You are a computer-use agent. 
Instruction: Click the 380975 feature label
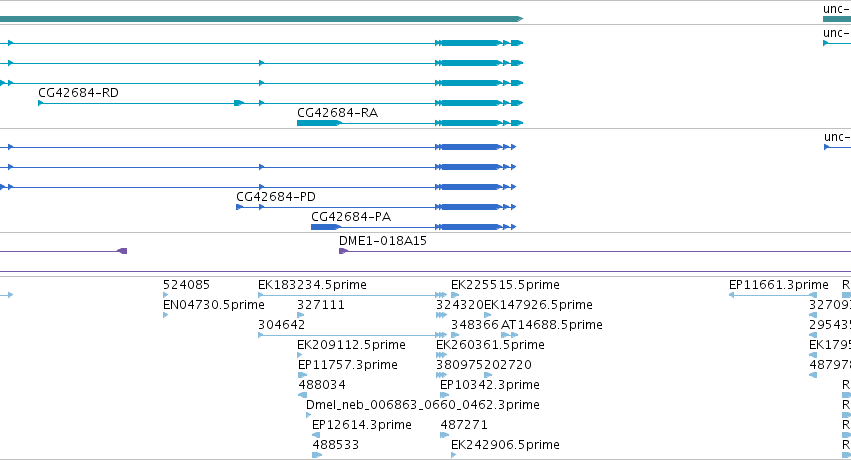[x=460, y=365]
